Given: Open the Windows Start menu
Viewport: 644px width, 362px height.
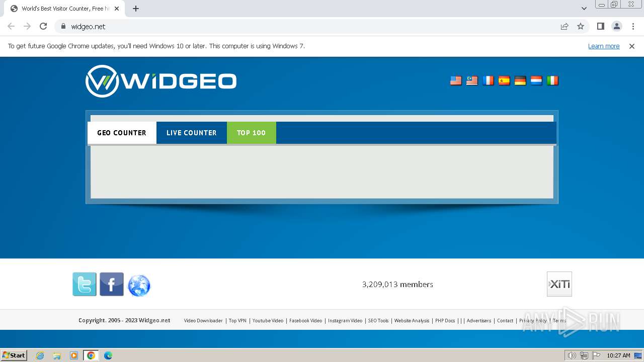Looking at the screenshot, I should click(x=14, y=355).
